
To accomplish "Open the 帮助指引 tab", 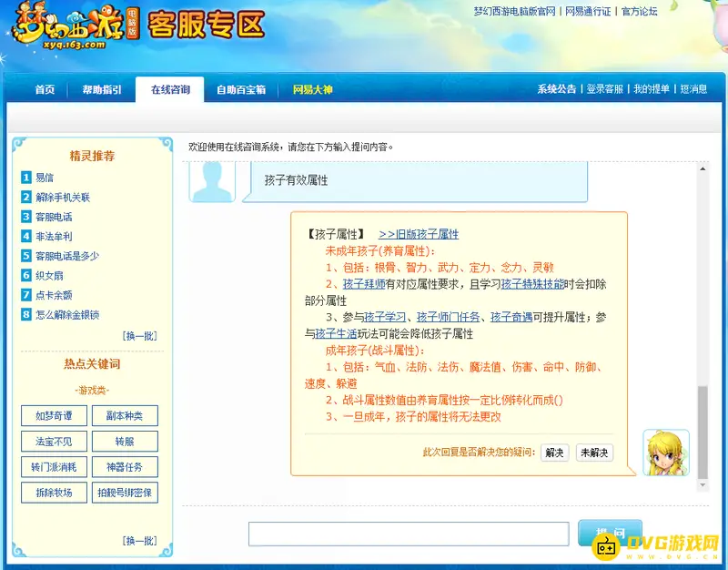I will 102,89.
